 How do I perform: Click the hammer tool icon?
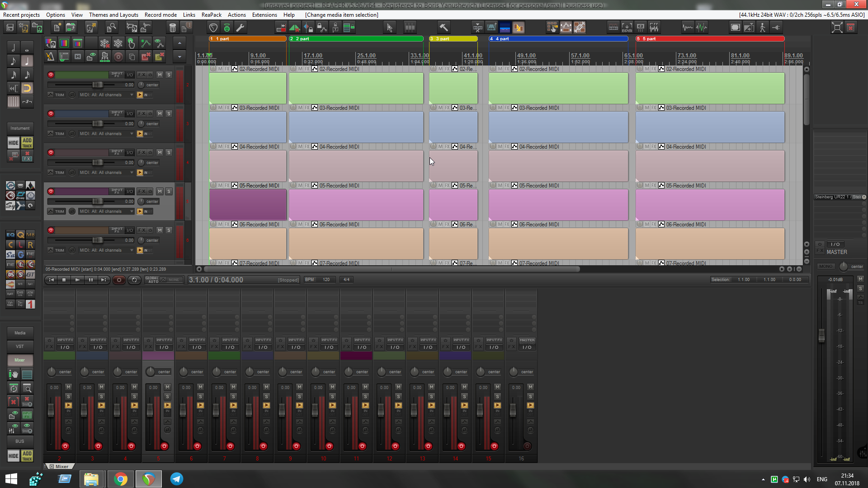click(x=443, y=28)
